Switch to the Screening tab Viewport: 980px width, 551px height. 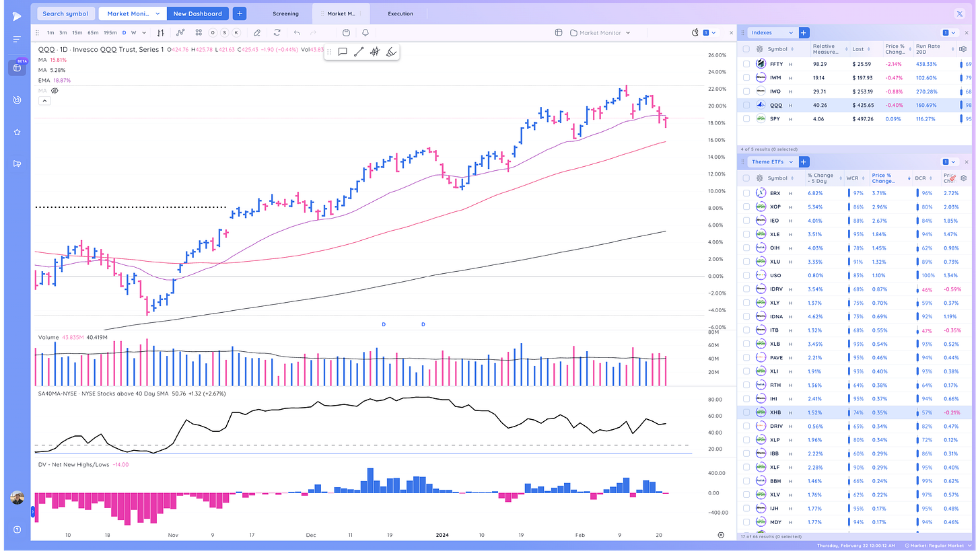pyautogui.click(x=285, y=13)
